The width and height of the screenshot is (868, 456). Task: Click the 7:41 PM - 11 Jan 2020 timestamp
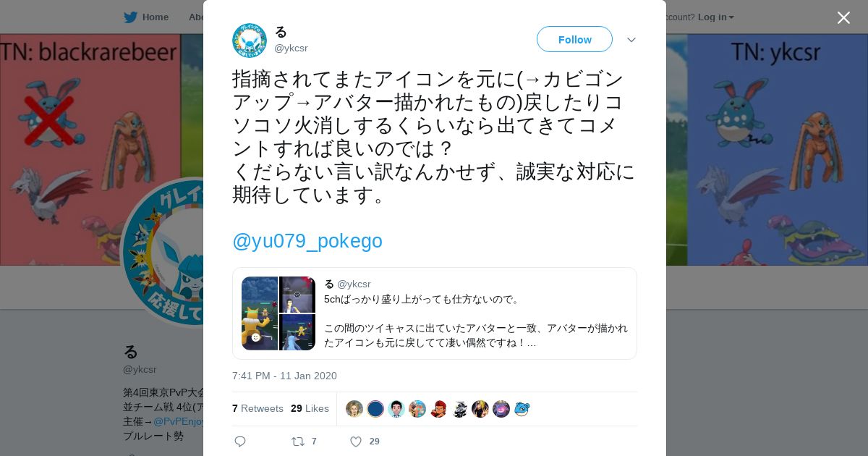pyautogui.click(x=284, y=376)
